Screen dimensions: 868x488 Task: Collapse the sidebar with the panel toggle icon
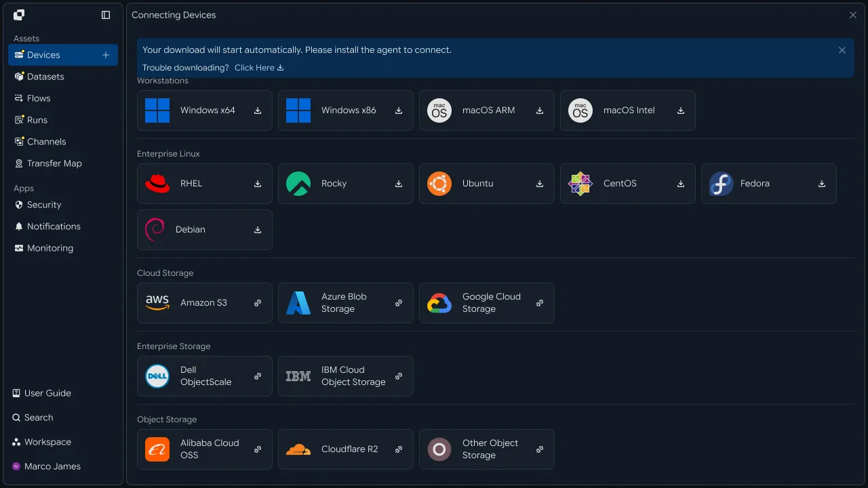(106, 15)
